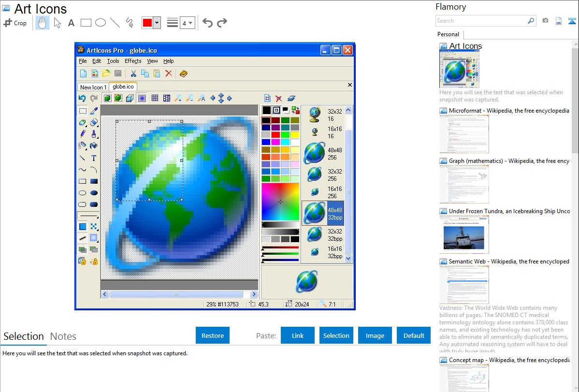Select the dashed rectangle selection tool
The width and height of the screenshot is (579, 392).
click(82, 111)
